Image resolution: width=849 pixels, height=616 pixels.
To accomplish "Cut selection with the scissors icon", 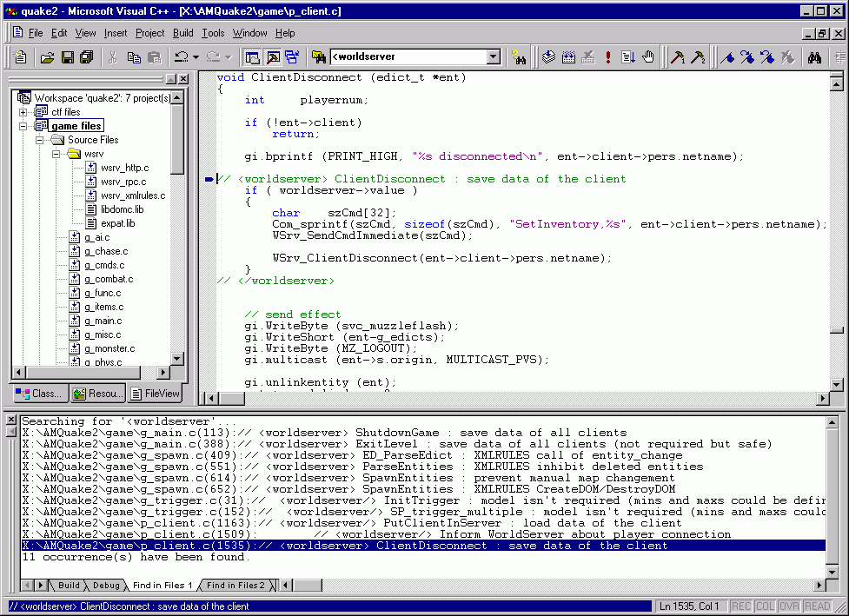I will [113, 56].
